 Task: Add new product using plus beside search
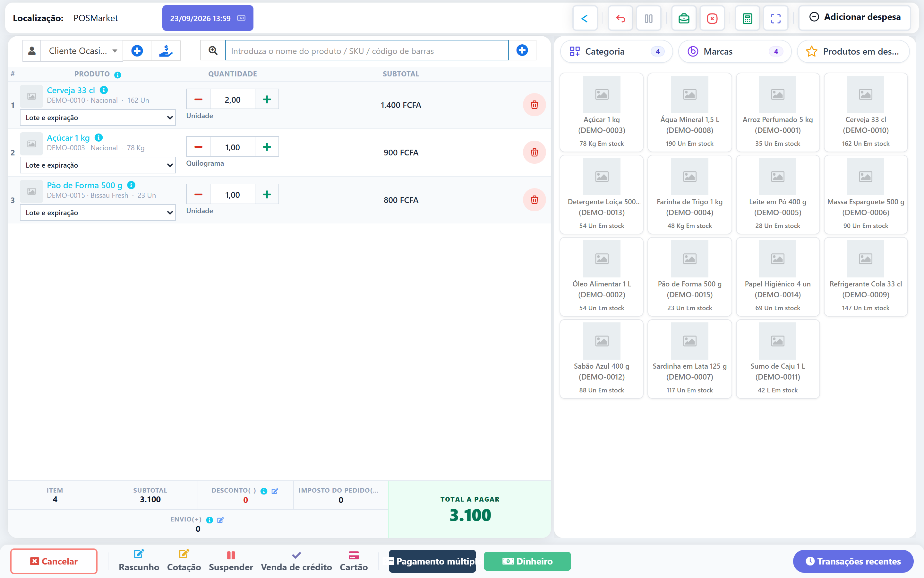coord(522,50)
